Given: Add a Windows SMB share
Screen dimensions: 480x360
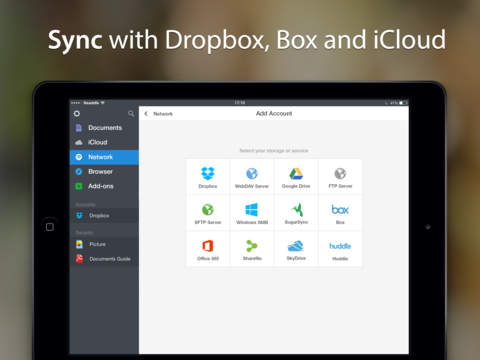Looking at the screenshot, I should pyautogui.click(x=252, y=214).
